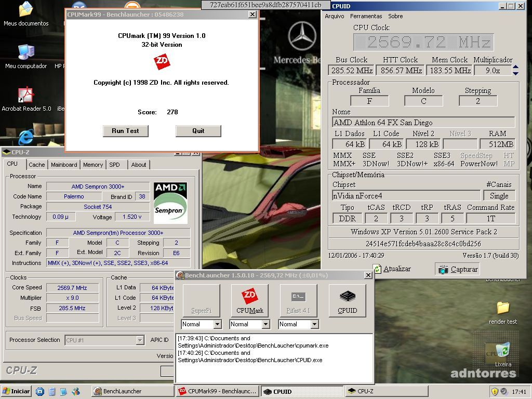Click HTT Clock 856.57 MHz value
This screenshot has height=399, width=532.
pyautogui.click(x=401, y=71)
